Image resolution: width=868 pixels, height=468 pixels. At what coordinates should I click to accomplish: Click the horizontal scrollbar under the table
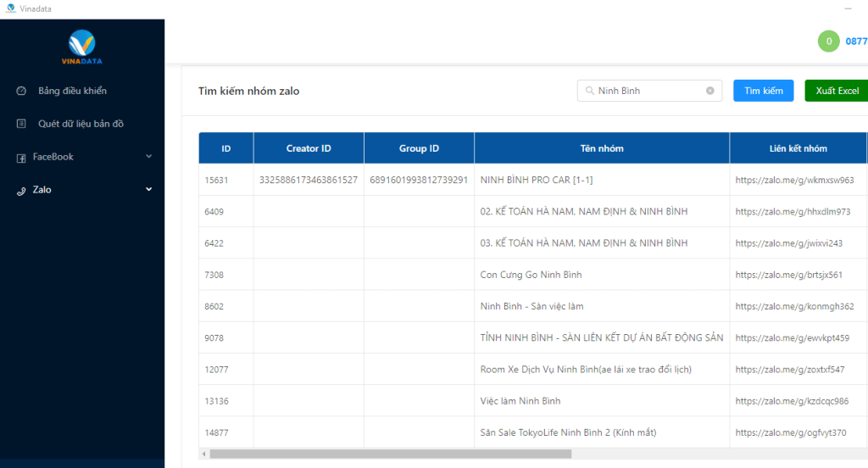point(390,454)
